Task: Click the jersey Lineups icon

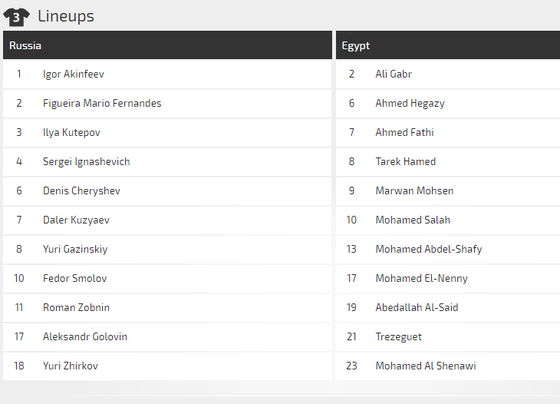Action: coord(16,17)
